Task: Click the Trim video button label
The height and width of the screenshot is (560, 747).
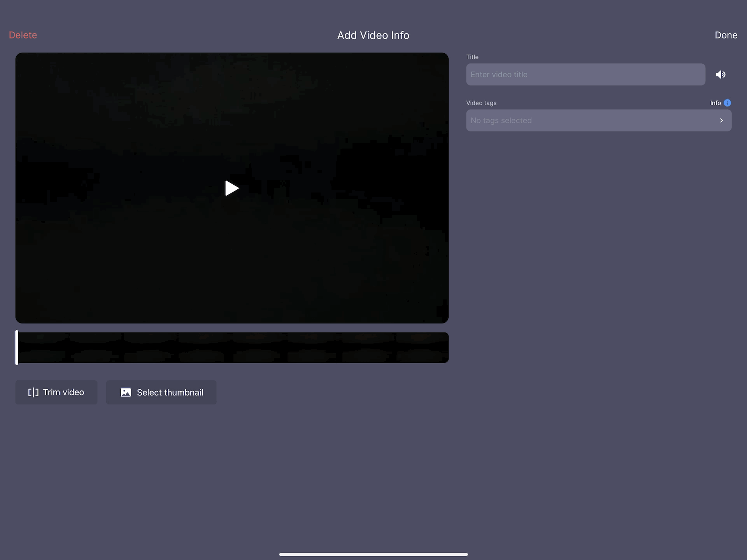Action: point(63,392)
